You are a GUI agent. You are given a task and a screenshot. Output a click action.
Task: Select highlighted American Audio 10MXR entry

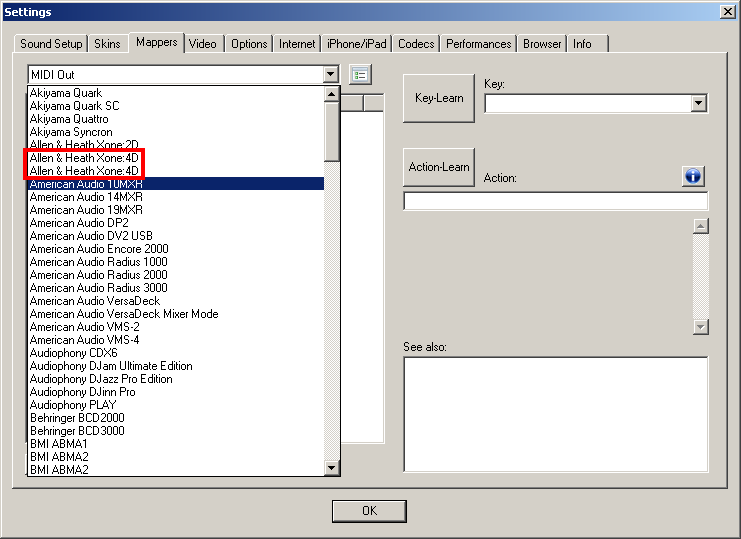176,184
